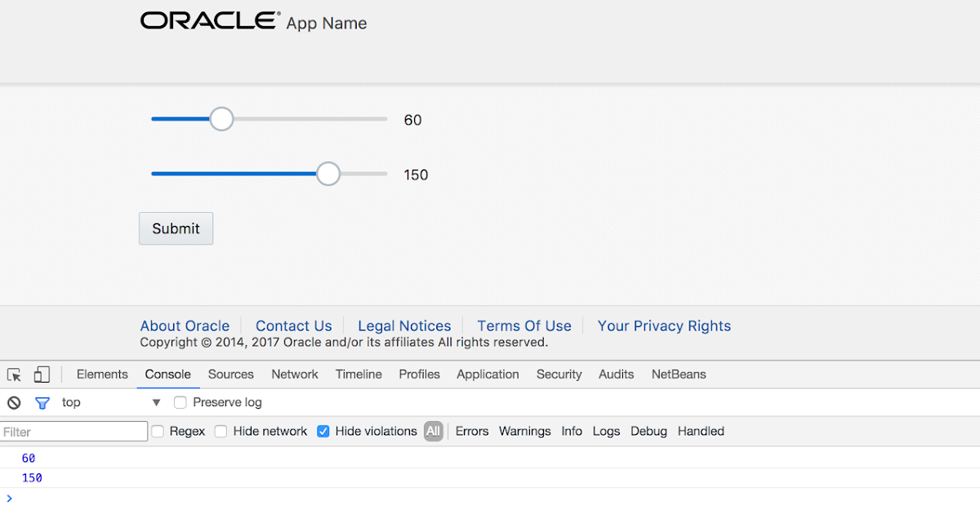This screenshot has width=980, height=514.
Task: Toggle the device toolbar icon
Action: tap(41, 374)
